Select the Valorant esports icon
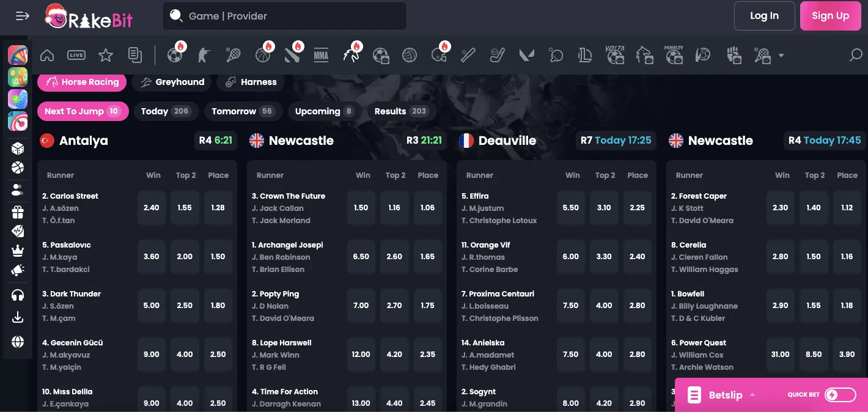This screenshot has width=868, height=412. 527,56
